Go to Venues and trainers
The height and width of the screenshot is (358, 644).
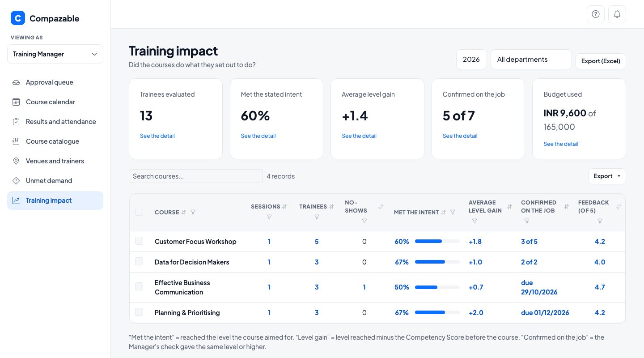pos(55,161)
